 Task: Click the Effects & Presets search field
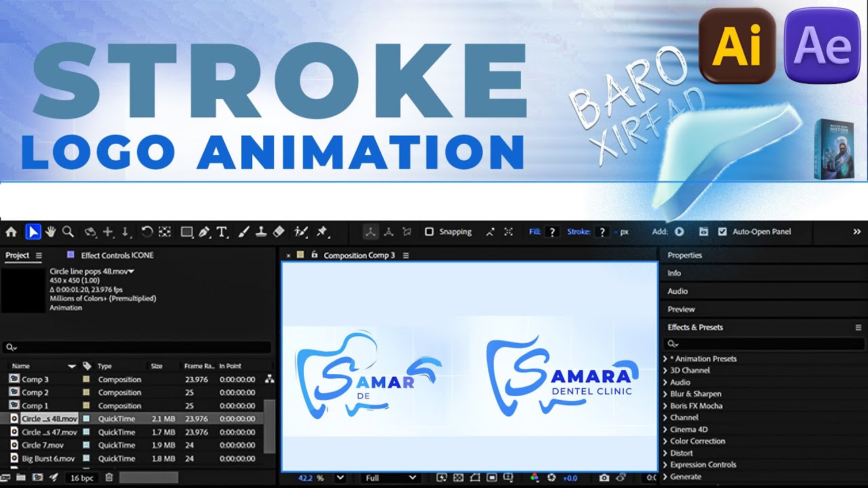[x=764, y=344]
